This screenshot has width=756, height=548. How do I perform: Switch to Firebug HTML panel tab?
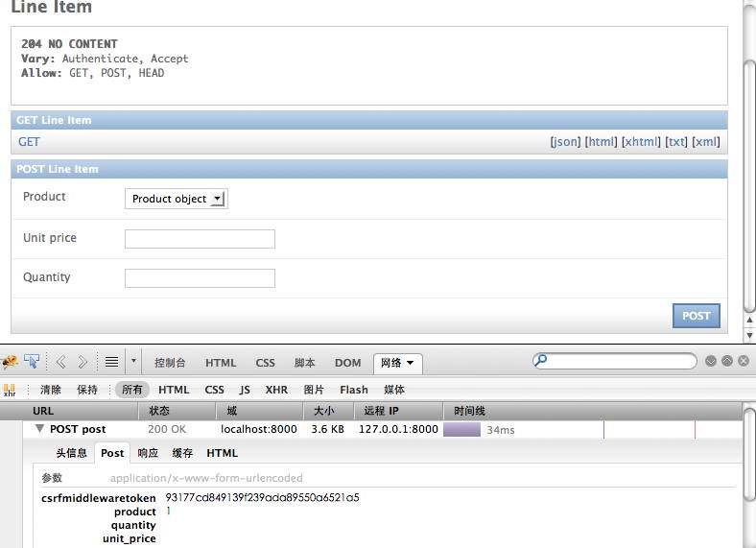point(221,363)
